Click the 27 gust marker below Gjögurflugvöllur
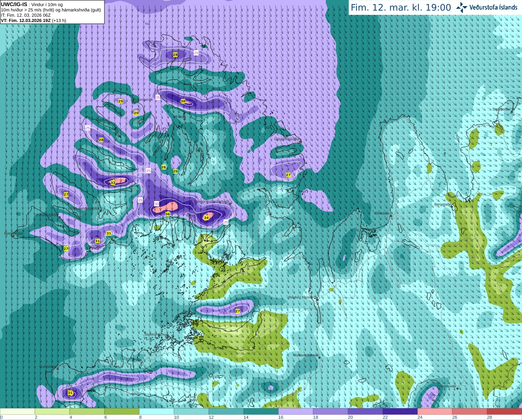 (x=288, y=175)
